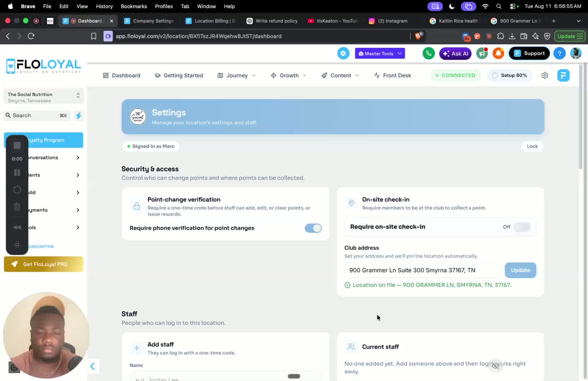The height and width of the screenshot is (381, 588).
Task: Click the rewind icon in recorder panel
Action: 17,227
